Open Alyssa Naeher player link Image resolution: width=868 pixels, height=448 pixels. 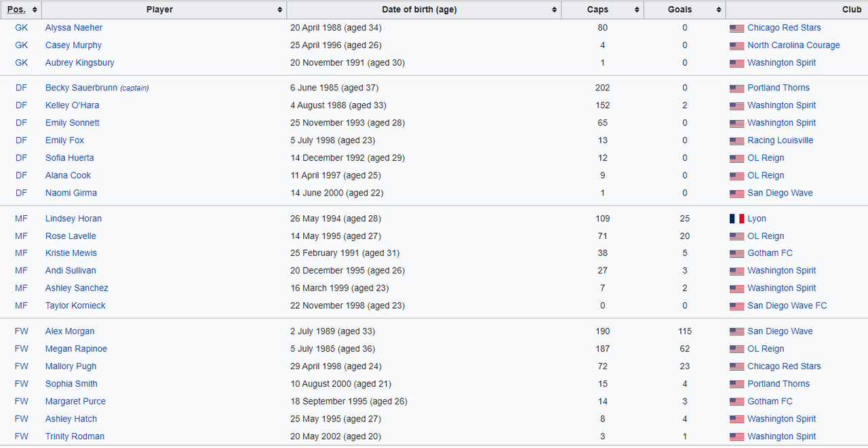[x=74, y=28]
